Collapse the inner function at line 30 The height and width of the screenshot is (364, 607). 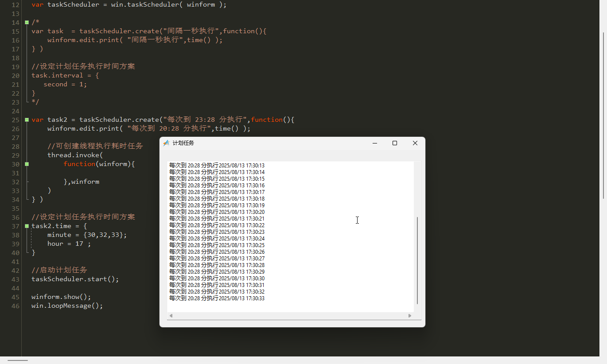[27, 164]
